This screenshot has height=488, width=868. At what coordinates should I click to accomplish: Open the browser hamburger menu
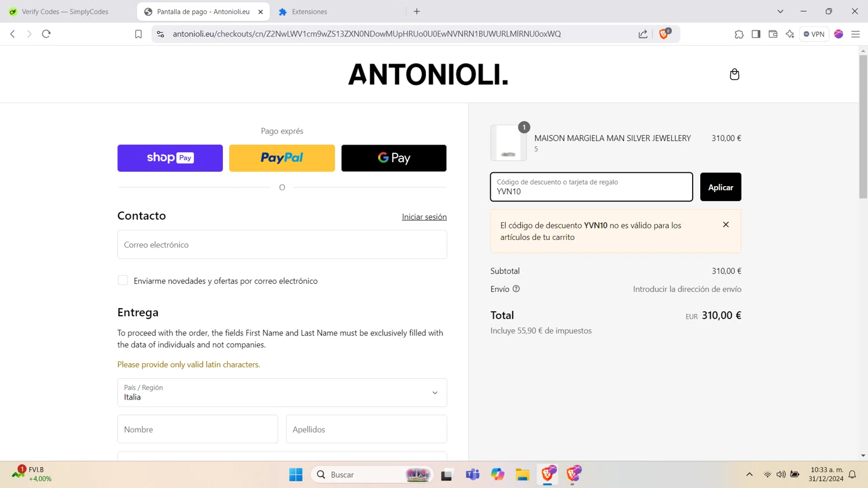855,34
